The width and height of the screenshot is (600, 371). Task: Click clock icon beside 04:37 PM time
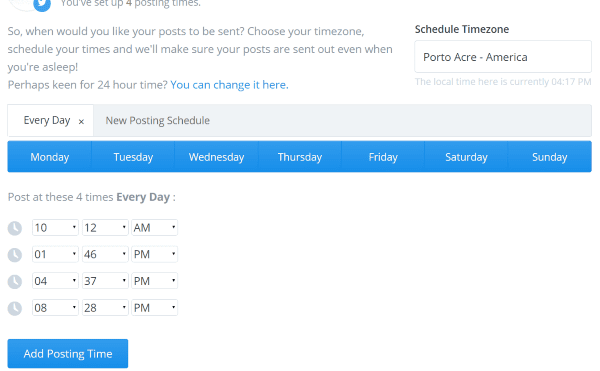pos(15,282)
